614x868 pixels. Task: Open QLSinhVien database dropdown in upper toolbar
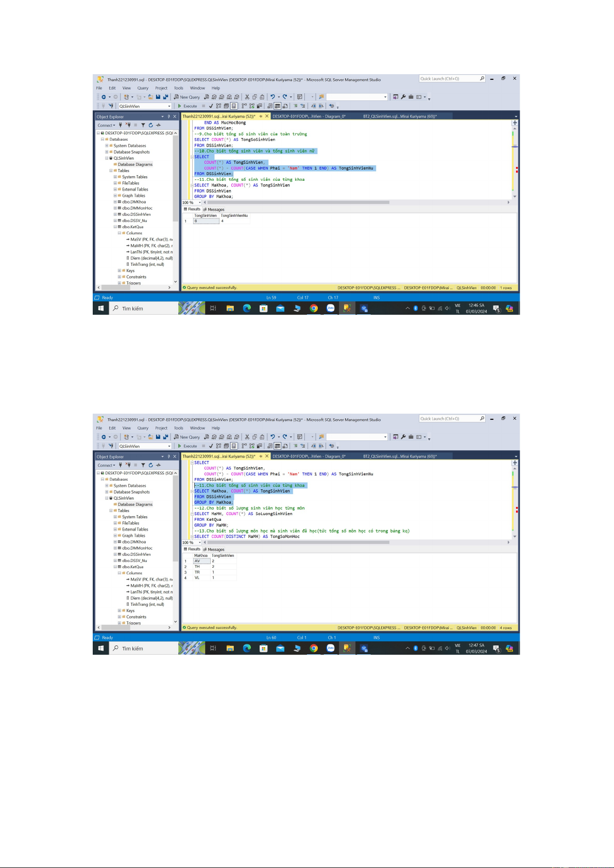click(169, 106)
